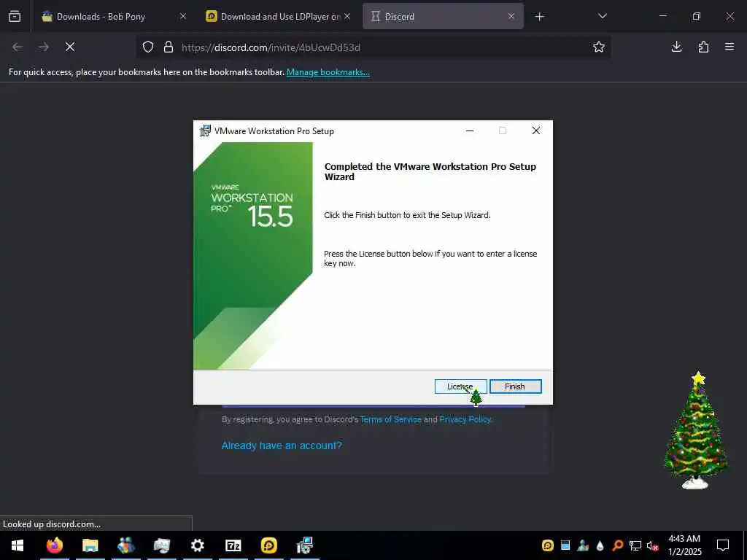This screenshot has height=560, width=747.
Task: Open the tracking protection shield panel
Action: [x=148, y=47]
